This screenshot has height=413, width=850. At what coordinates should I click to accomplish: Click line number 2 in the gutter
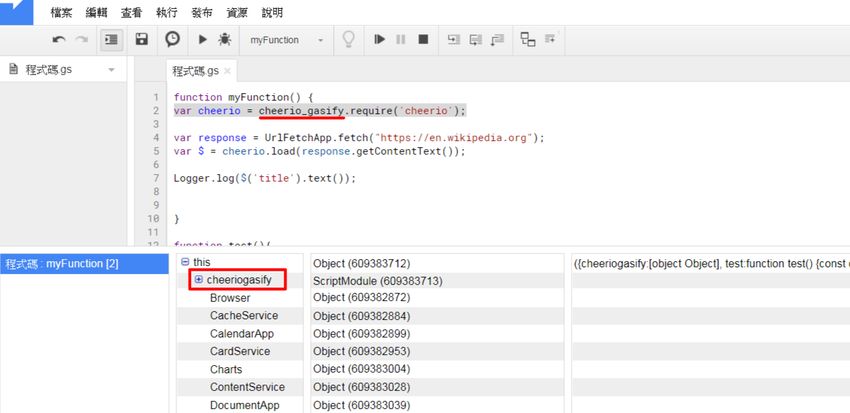pos(156,111)
